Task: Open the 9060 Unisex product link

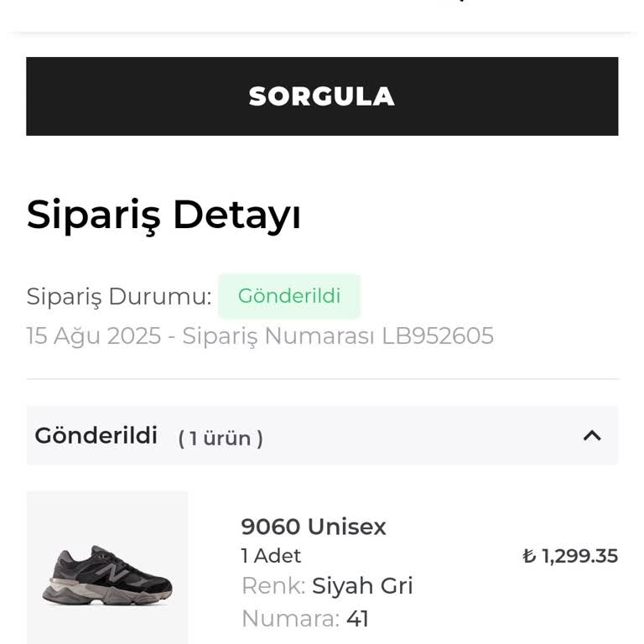Action: pos(314,527)
